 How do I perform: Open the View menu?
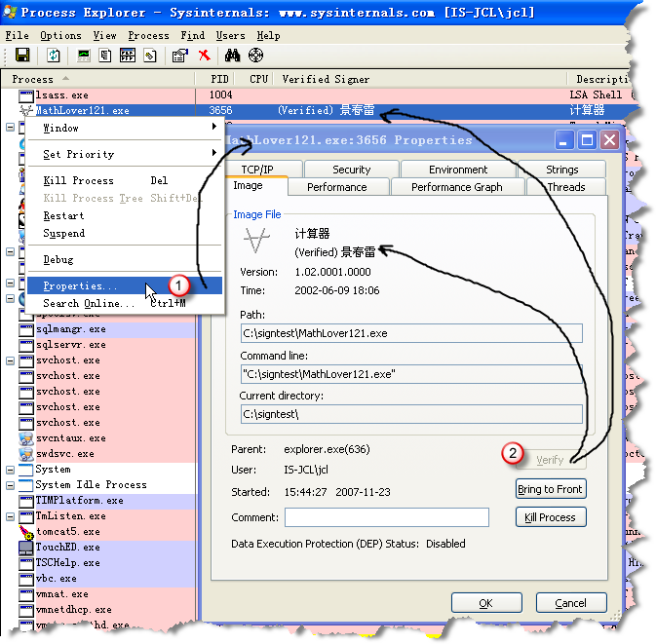point(104,35)
